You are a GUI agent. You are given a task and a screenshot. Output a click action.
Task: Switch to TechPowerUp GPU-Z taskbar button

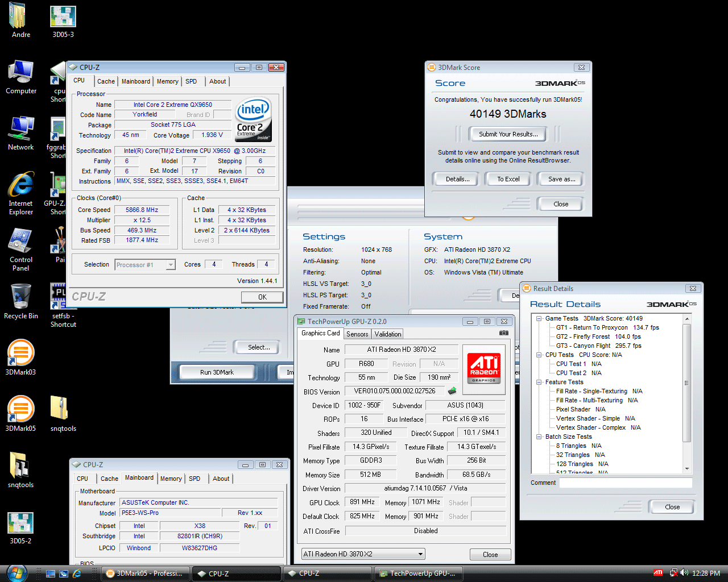point(418,573)
